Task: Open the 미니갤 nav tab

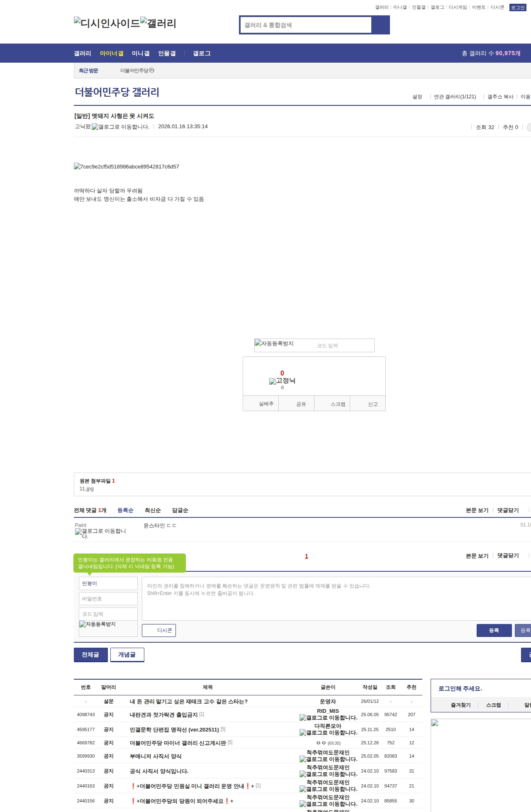Action: pyautogui.click(x=141, y=53)
